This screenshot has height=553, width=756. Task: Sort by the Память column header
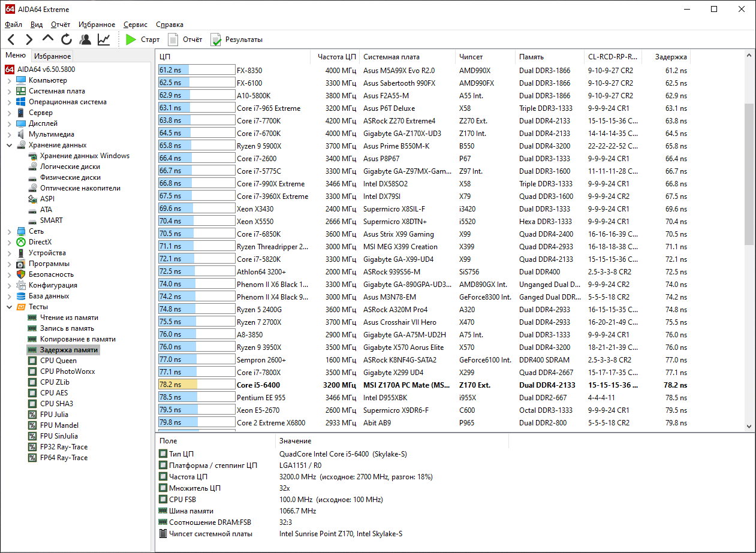point(550,57)
